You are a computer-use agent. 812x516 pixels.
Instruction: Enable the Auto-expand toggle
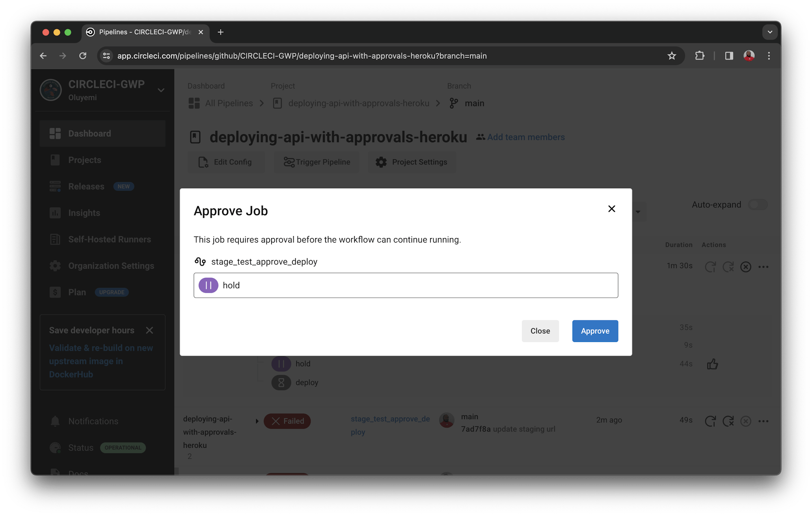[x=758, y=205]
